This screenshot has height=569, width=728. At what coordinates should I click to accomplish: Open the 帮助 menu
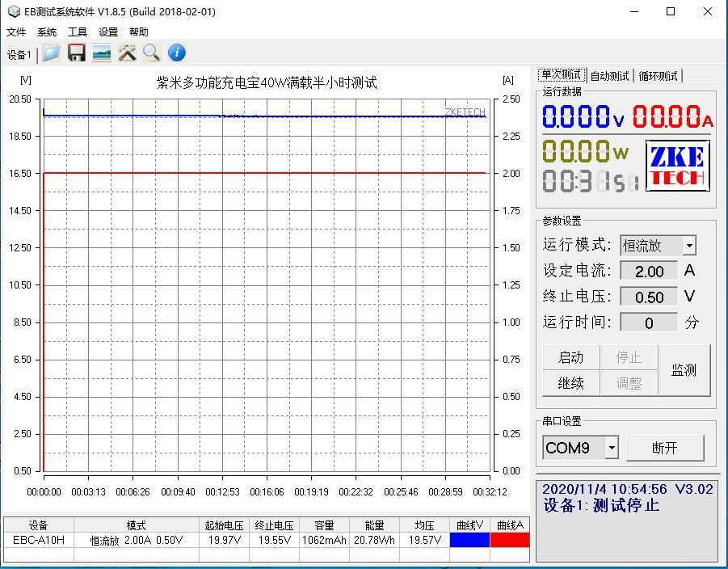pos(138,32)
